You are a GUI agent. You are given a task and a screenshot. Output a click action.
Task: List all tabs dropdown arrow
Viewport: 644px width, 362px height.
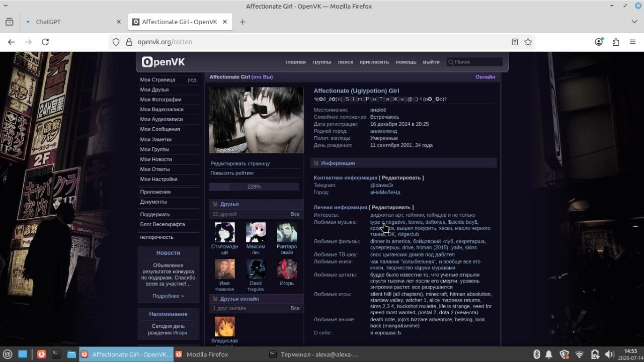point(634,22)
